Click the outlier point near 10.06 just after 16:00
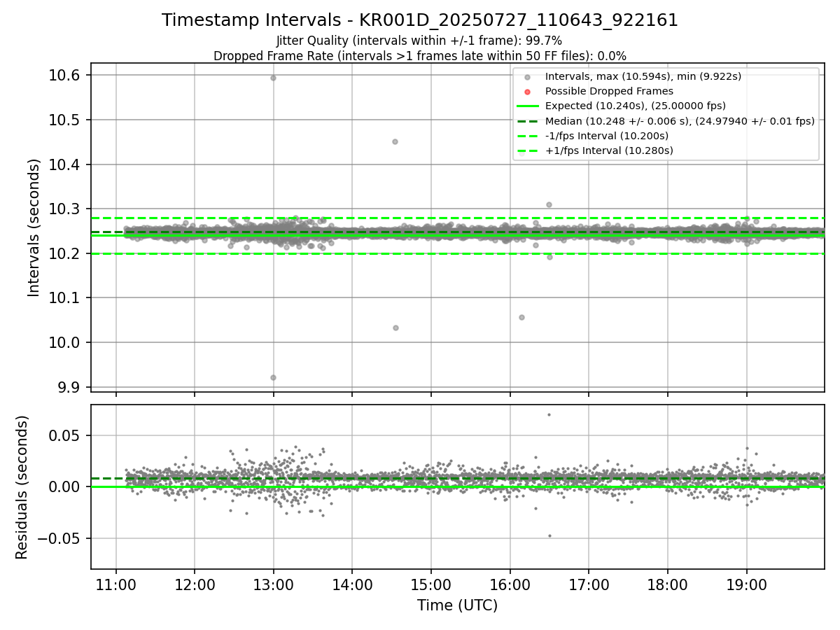Viewport: 840px width, 630px height. coord(521,317)
